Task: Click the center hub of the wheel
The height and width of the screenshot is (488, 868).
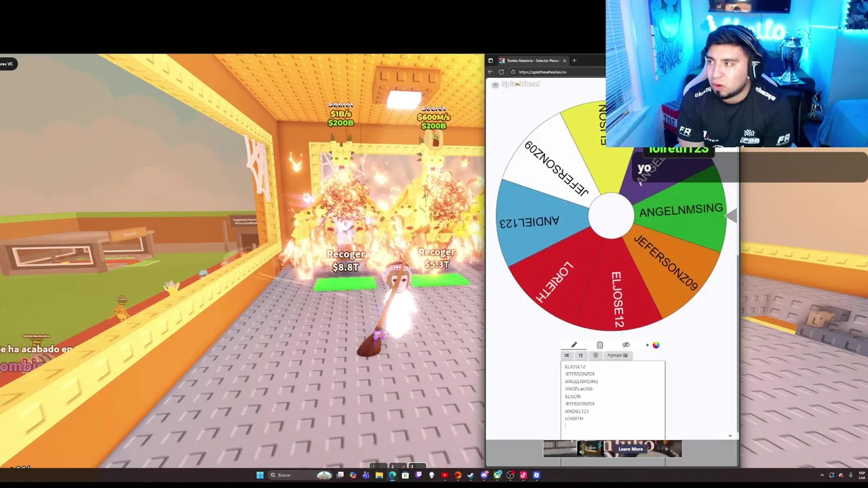Action: coord(612,216)
